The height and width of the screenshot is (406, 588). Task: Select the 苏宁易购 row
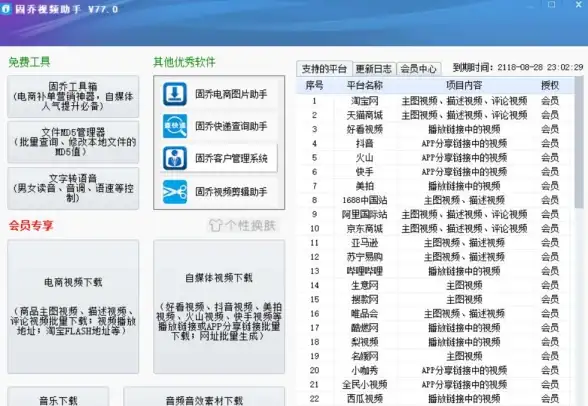435,257
